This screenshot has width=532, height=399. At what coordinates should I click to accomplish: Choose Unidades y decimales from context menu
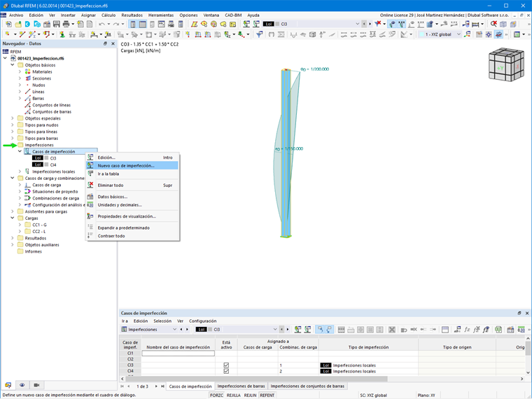click(x=132, y=205)
